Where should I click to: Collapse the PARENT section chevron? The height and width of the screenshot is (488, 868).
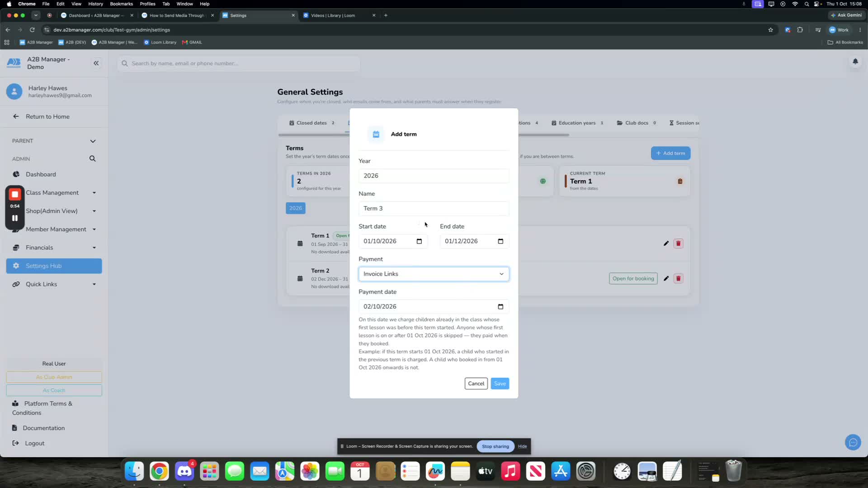[x=93, y=141]
